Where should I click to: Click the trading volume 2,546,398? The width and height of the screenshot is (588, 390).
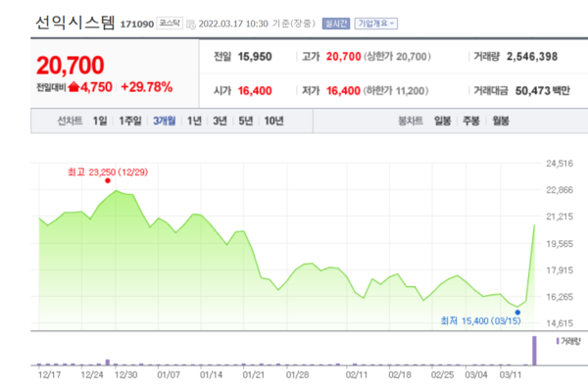pos(532,57)
